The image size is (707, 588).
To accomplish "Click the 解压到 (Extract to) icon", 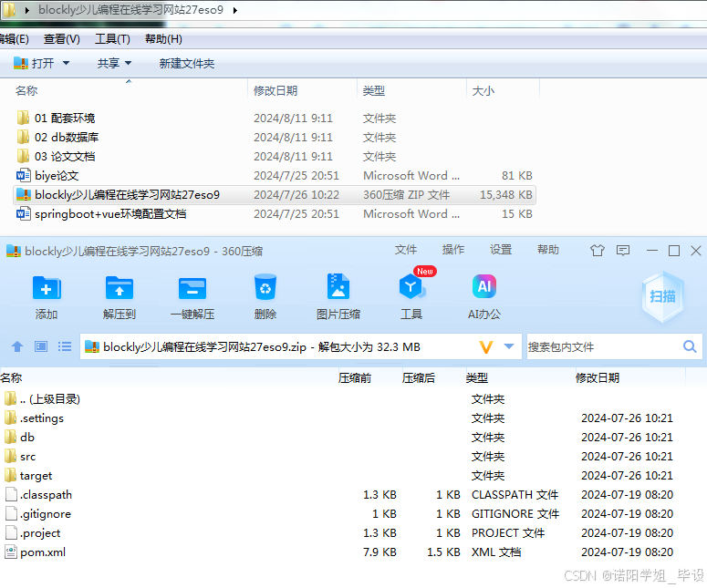I will tap(120, 288).
